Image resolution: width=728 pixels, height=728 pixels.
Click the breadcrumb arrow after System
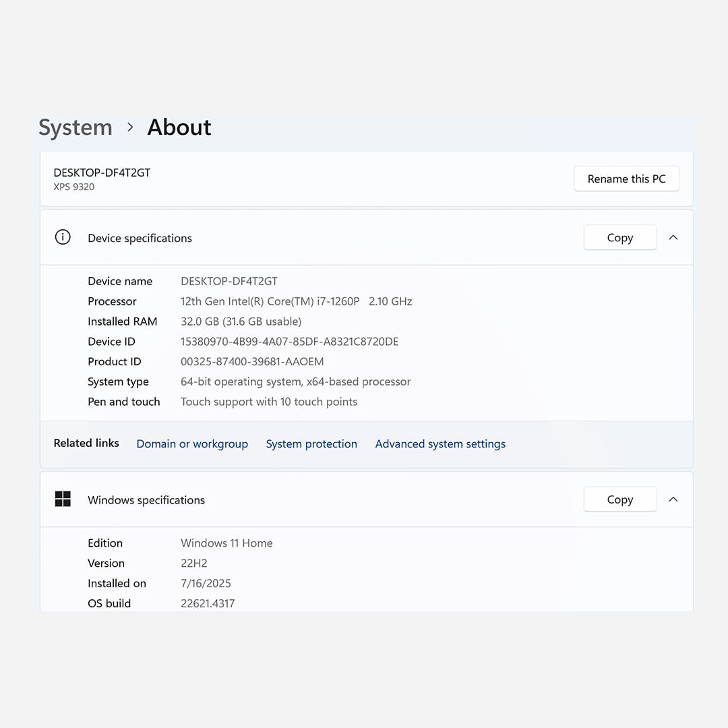[x=131, y=127]
